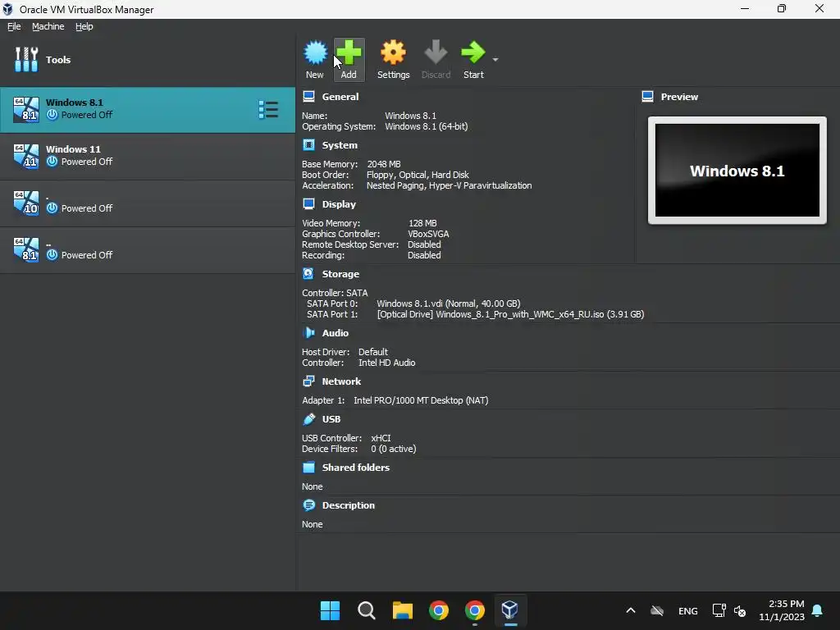Click the USB section plug icon
This screenshot has height=630, width=840.
coord(308,419)
